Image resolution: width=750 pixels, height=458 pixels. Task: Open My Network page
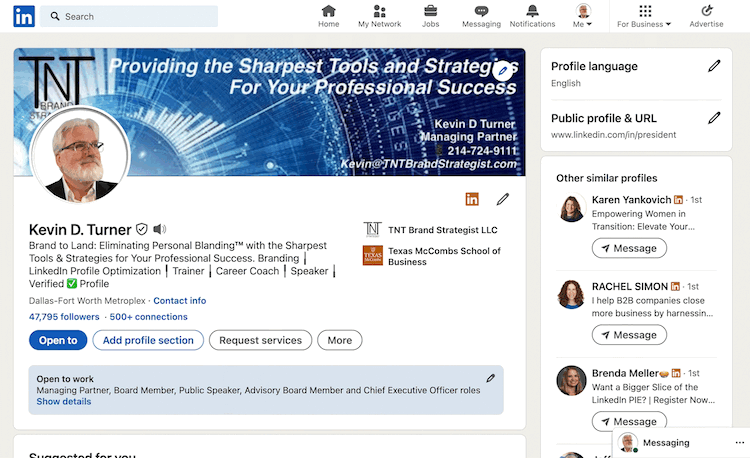(379, 16)
